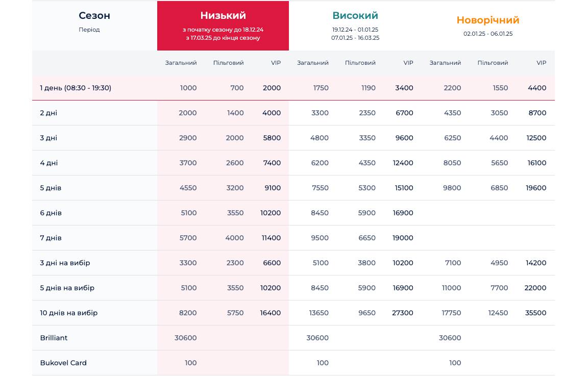Select the Bukovel Card row label

coord(63,363)
